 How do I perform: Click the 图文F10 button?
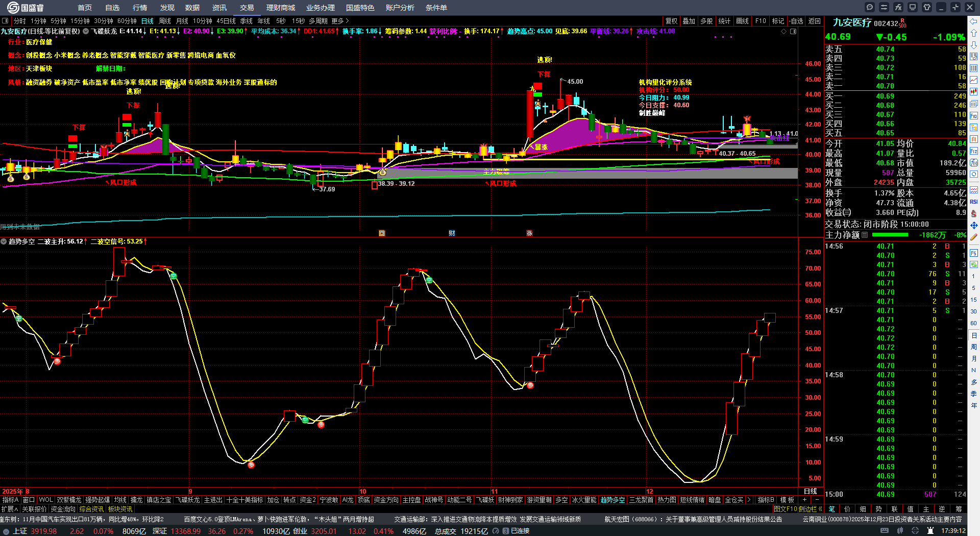[x=785, y=509]
